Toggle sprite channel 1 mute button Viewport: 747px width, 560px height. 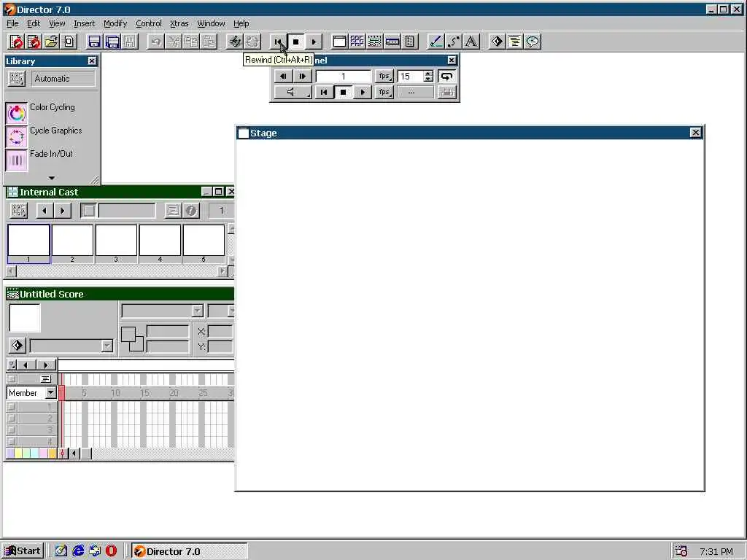click(12, 407)
